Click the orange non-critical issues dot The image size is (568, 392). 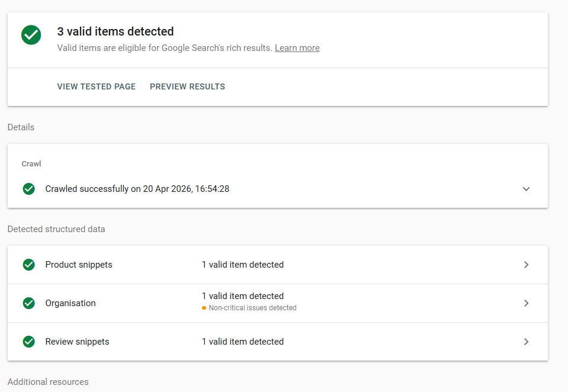coord(204,308)
